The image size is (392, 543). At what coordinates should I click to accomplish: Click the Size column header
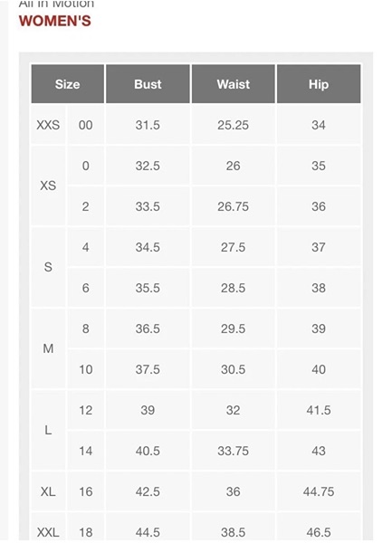tap(68, 84)
